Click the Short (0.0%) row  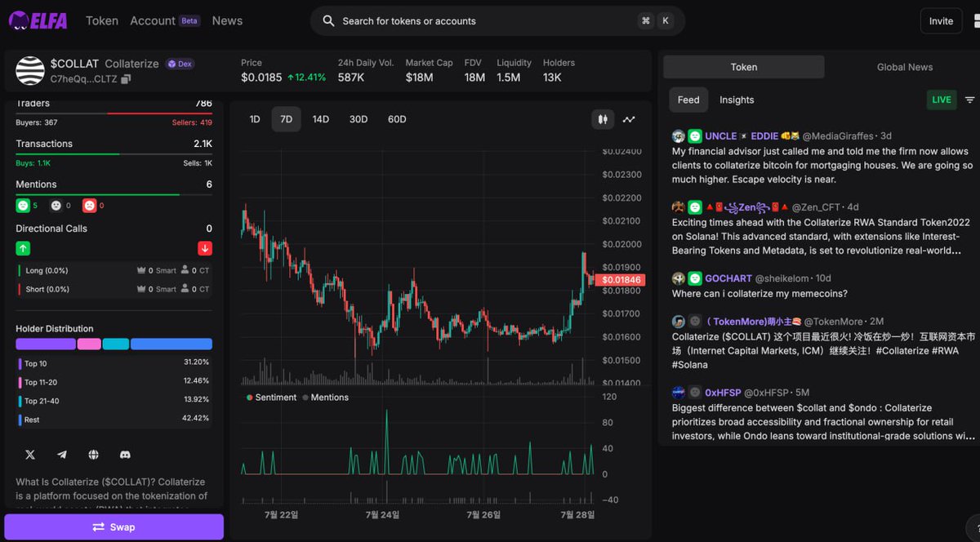click(114, 289)
